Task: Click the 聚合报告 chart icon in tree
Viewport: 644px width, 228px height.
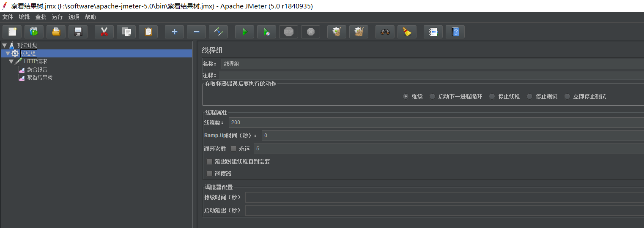Action: [x=22, y=70]
